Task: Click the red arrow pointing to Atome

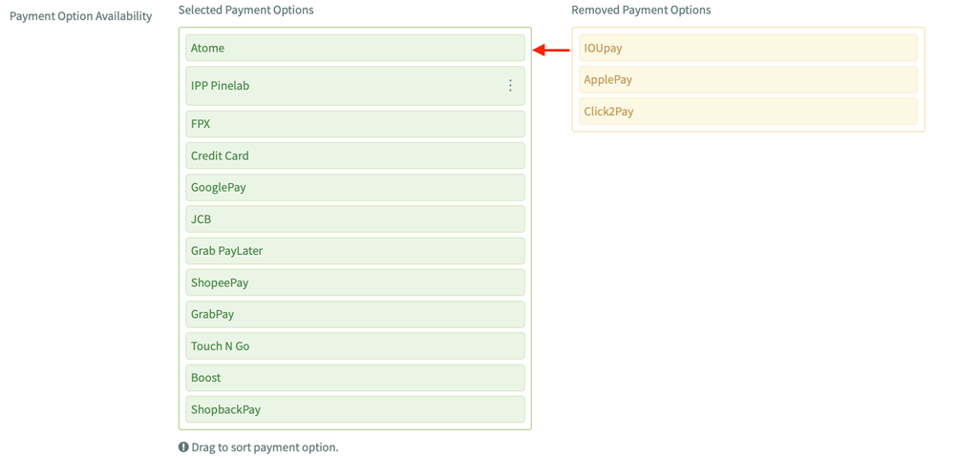Action: pos(551,50)
